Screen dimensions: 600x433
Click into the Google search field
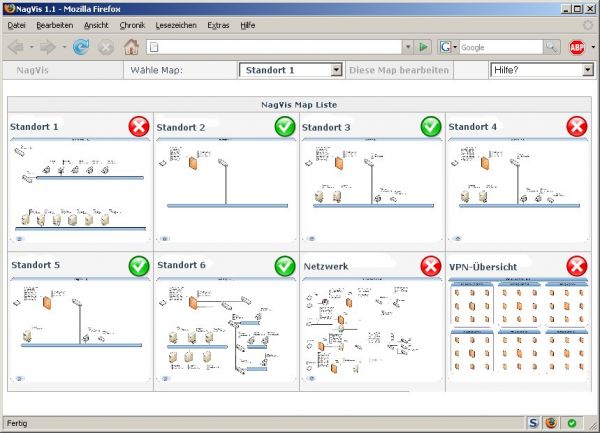pyautogui.click(x=500, y=47)
